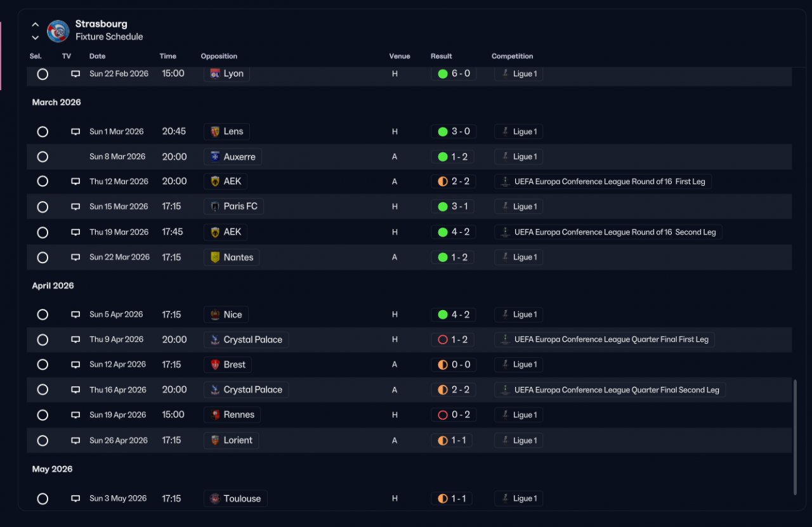
Task: Sort fixtures by Competition column header
Action: [512, 56]
